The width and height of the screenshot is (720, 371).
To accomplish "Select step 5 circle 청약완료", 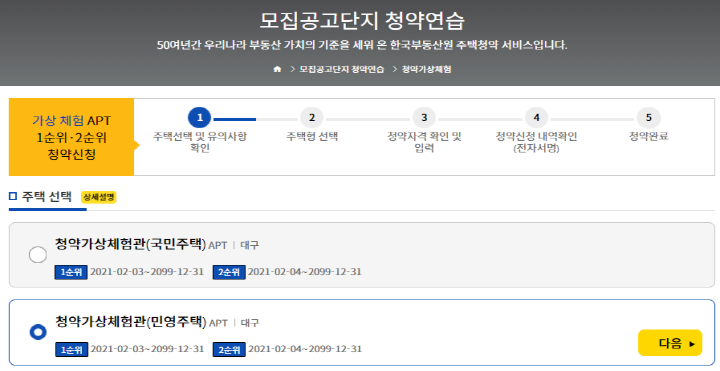I will [648, 118].
